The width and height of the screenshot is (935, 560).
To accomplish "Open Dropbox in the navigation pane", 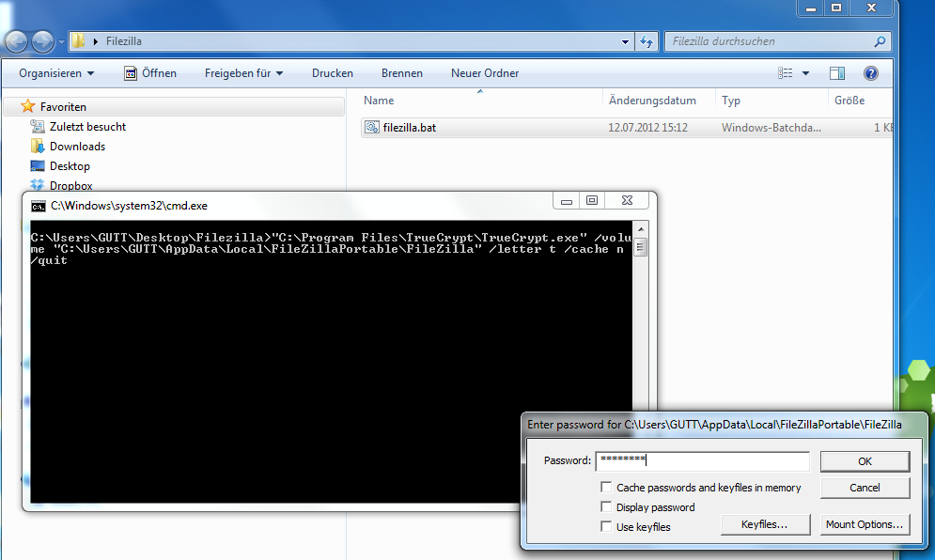I will (71, 185).
